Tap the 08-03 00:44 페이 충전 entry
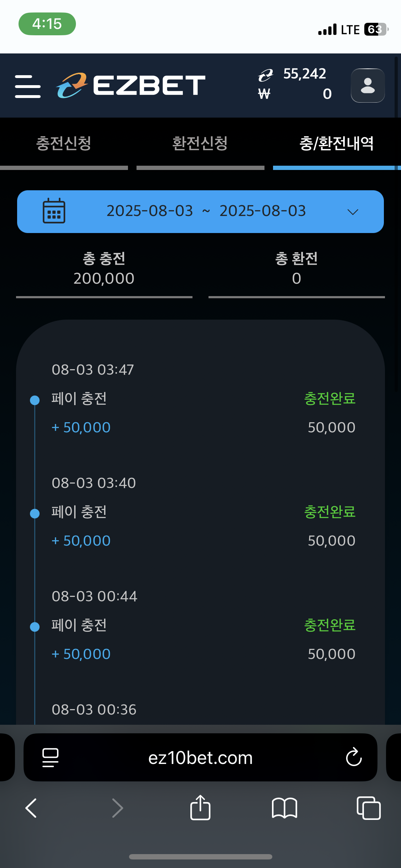401x868 pixels. [79, 625]
